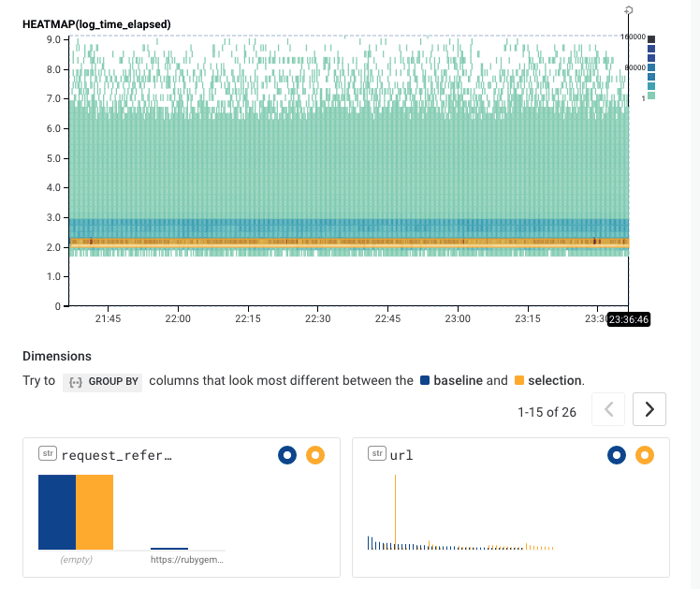Click the GROUP BY chip in the hint
The height and width of the screenshot is (589, 700).
[103, 382]
